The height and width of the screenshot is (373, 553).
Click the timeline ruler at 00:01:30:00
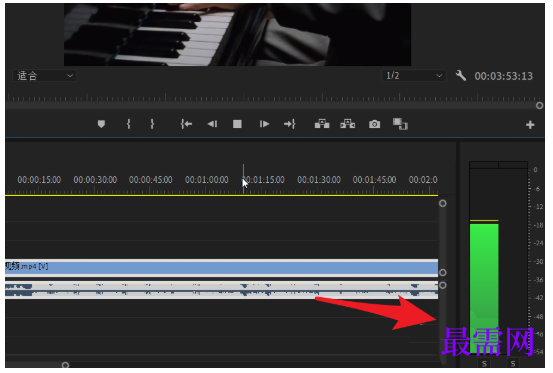click(319, 180)
